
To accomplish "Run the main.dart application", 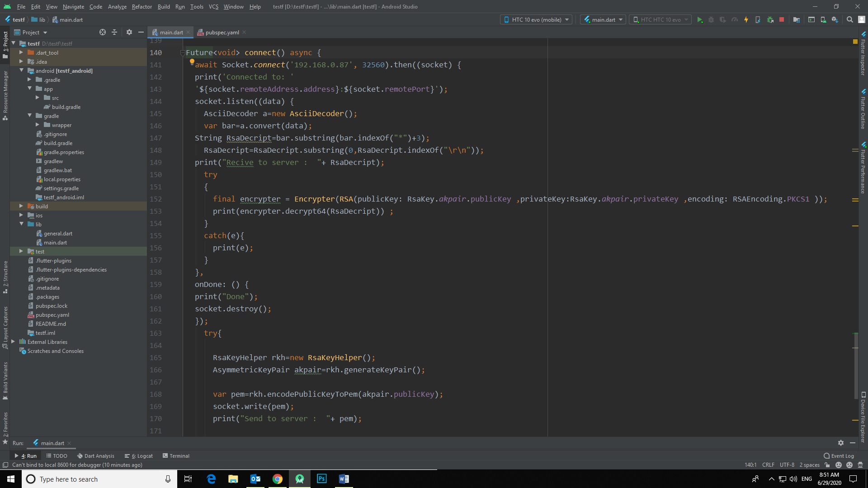I will tap(700, 19).
